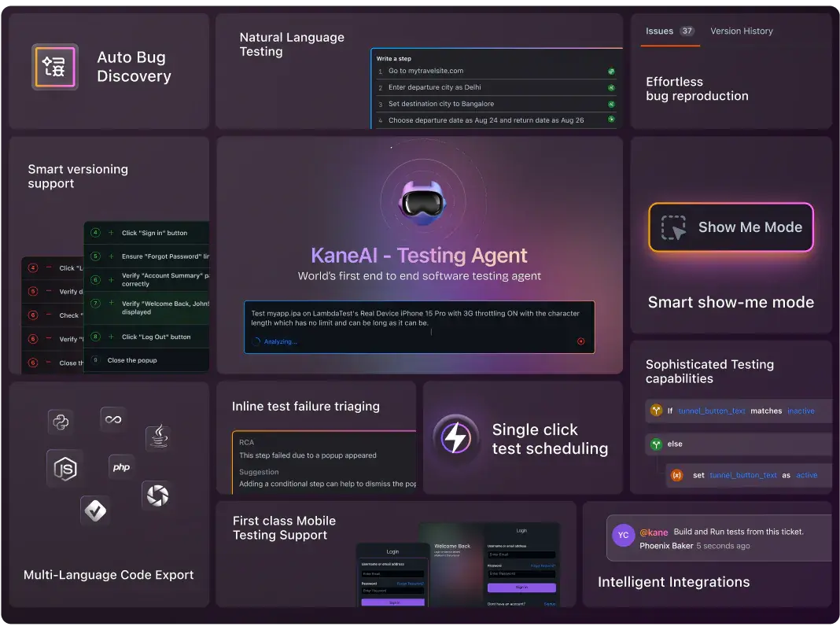Open the tunnel_button_text variable dropdown

pos(712,411)
